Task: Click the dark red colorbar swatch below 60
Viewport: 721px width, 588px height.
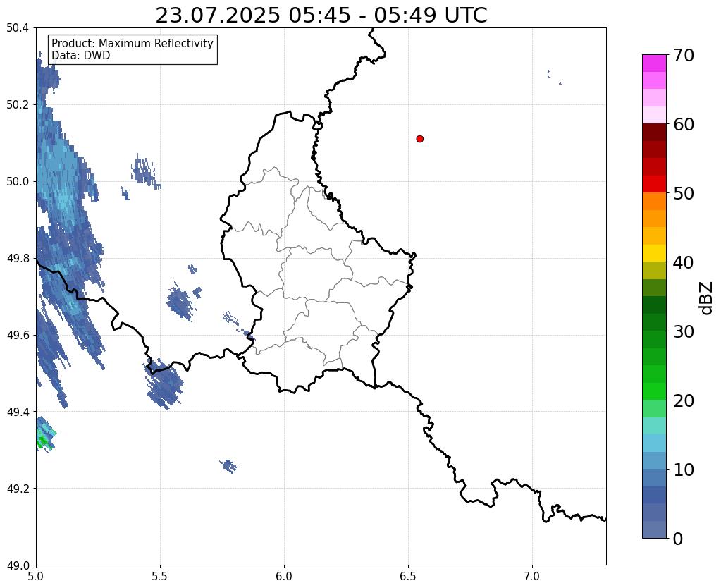Action: tap(654, 133)
